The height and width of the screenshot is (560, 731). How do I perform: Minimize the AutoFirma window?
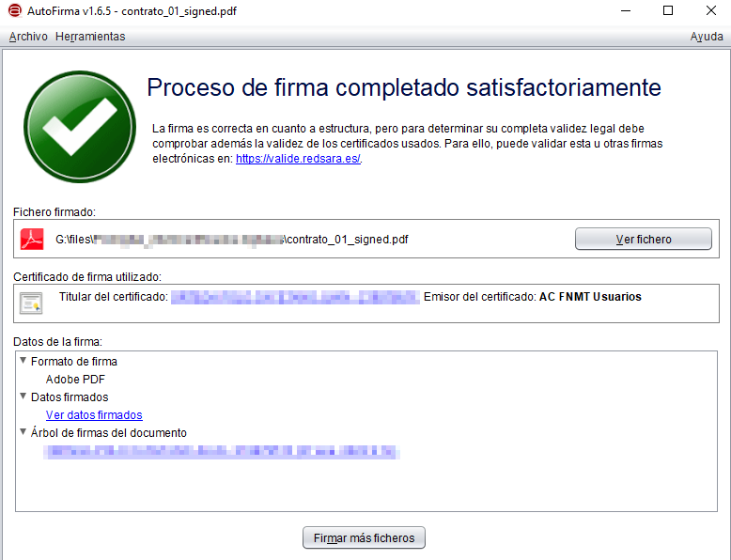click(624, 10)
